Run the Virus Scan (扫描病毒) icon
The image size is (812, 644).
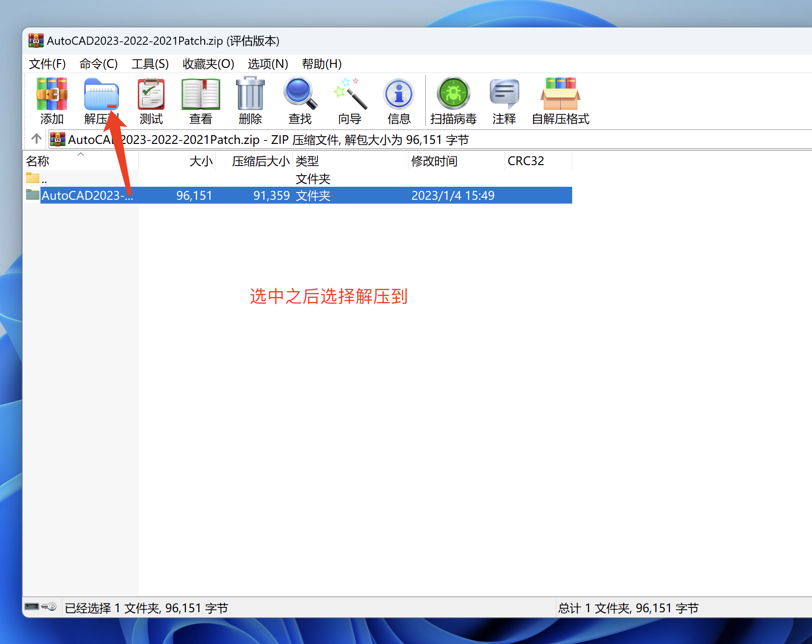pyautogui.click(x=453, y=93)
